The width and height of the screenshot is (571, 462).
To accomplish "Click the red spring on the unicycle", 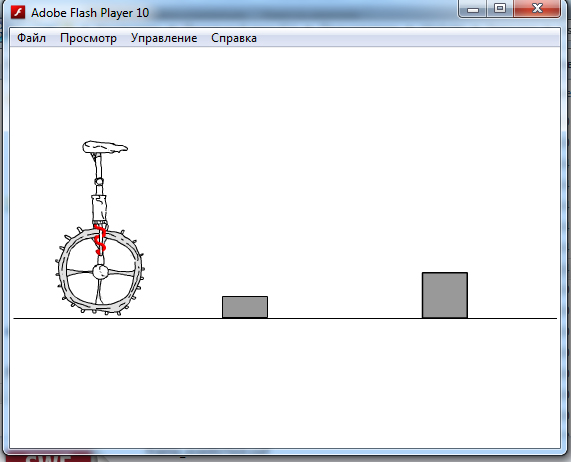I will (x=100, y=240).
